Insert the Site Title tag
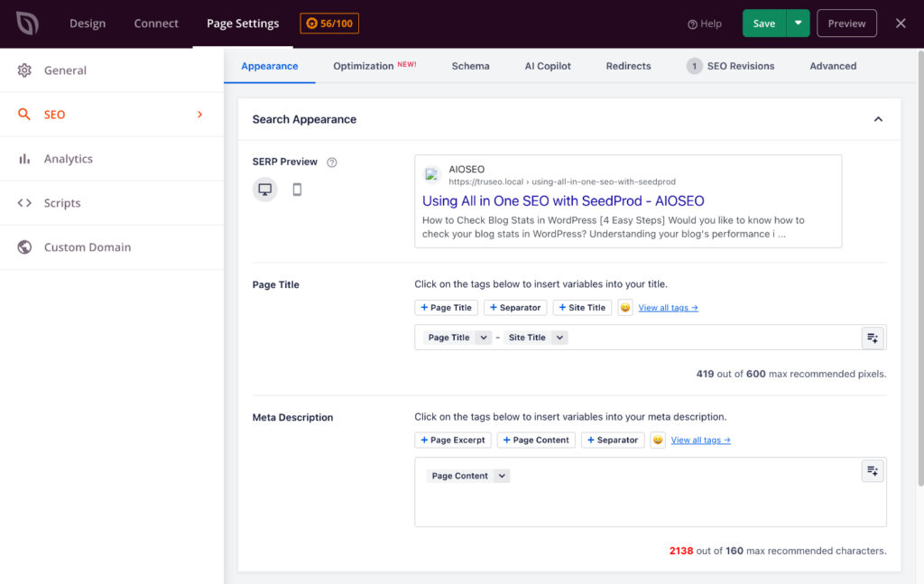 point(582,308)
